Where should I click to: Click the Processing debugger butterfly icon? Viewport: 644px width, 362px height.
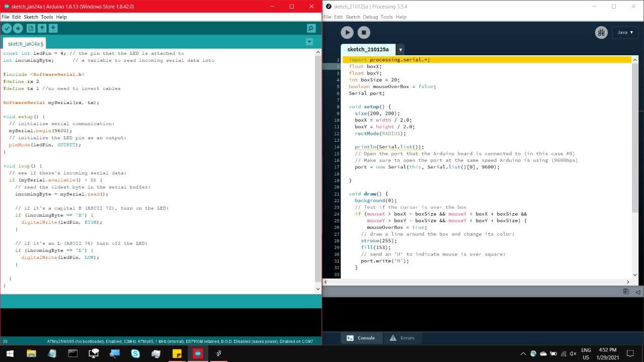pos(601,33)
